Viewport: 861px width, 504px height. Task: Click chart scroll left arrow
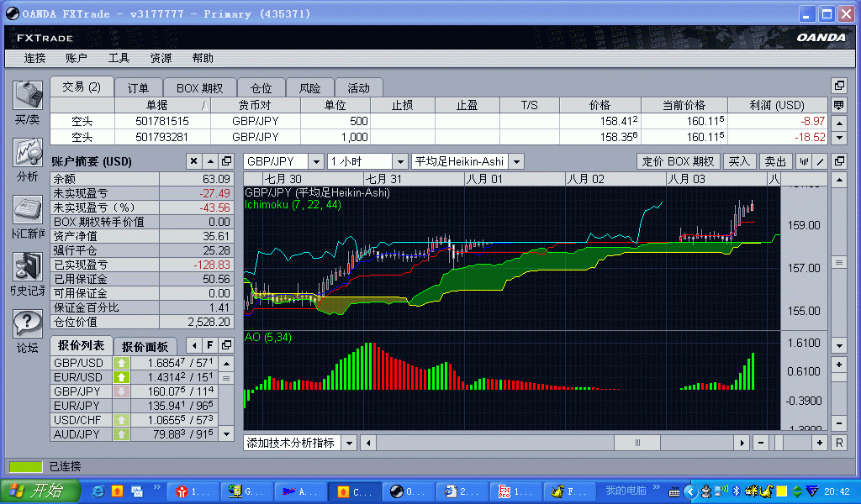[x=368, y=443]
